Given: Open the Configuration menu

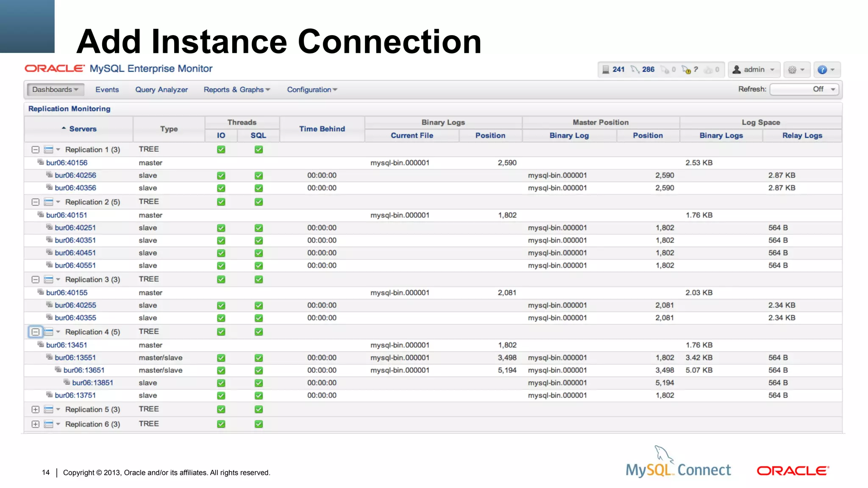Looking at the screenshot, I should 312,89.
